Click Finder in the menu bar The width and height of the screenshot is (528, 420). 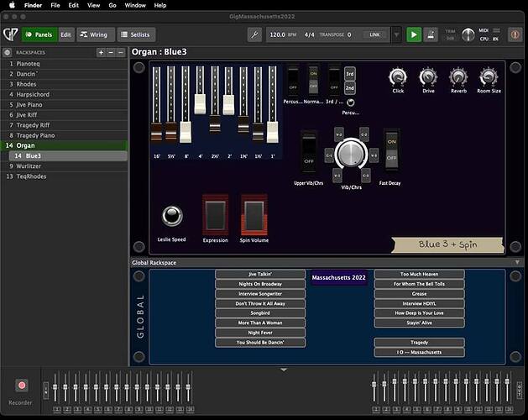(x=33, y=5)
